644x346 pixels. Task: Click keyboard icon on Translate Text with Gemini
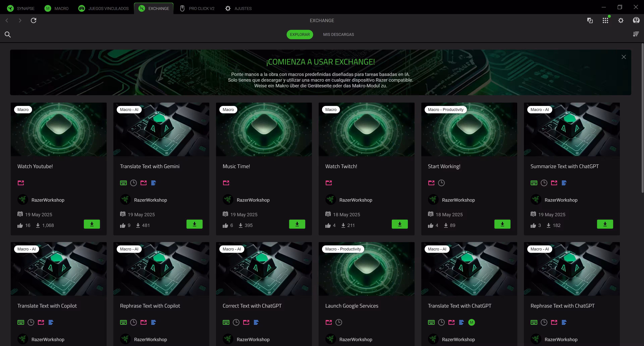(x=123, y=183)
